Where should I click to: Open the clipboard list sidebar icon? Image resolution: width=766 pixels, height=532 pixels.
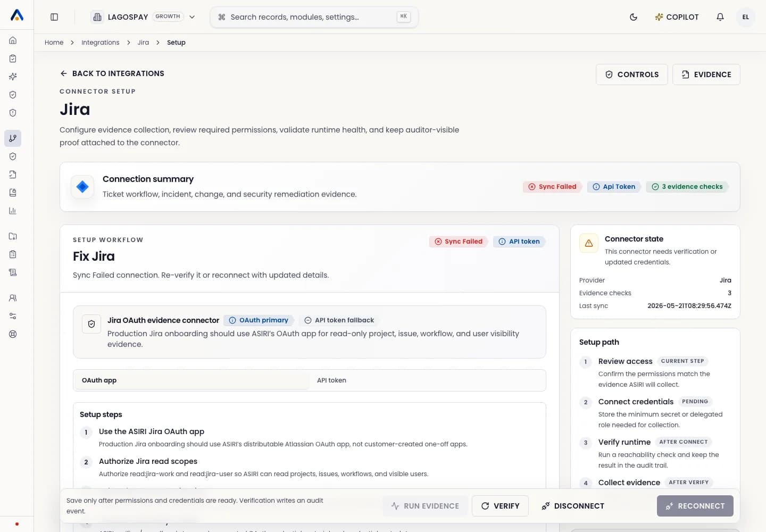13,254
